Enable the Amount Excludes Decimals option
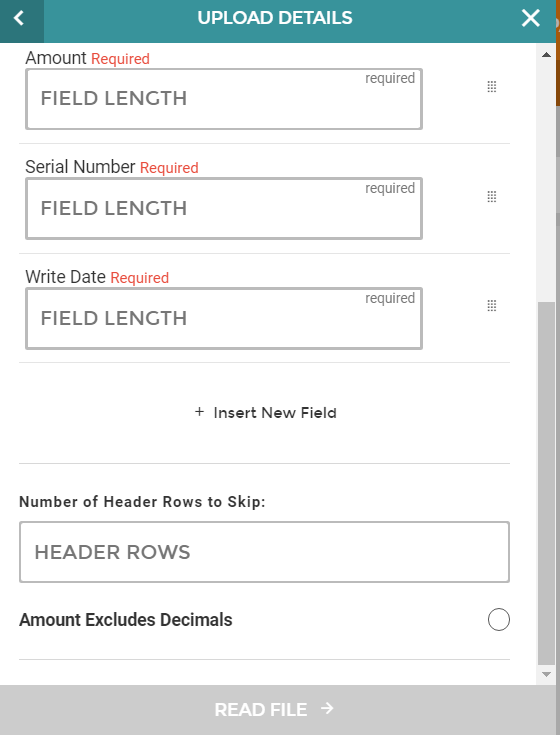 499,620
